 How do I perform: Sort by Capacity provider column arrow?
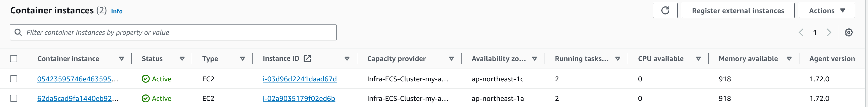point(451,59)
